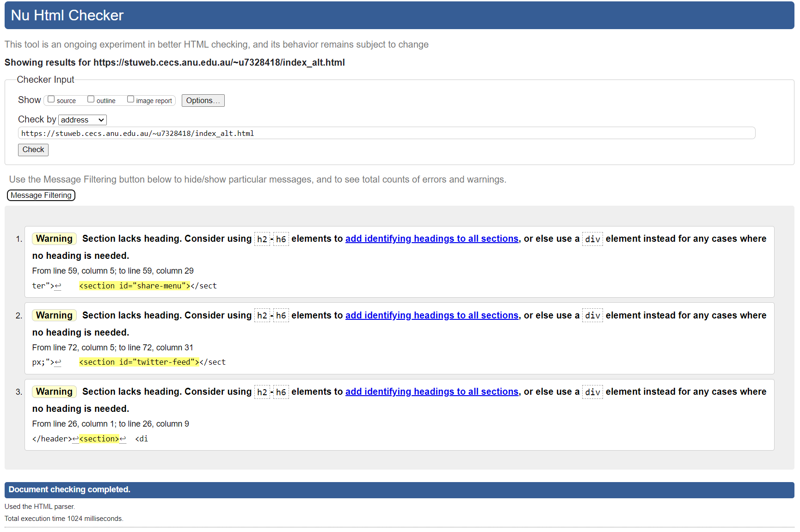800x532 pixels.
Task: Click the Warning badge in message 1
Action: point(54,238)
